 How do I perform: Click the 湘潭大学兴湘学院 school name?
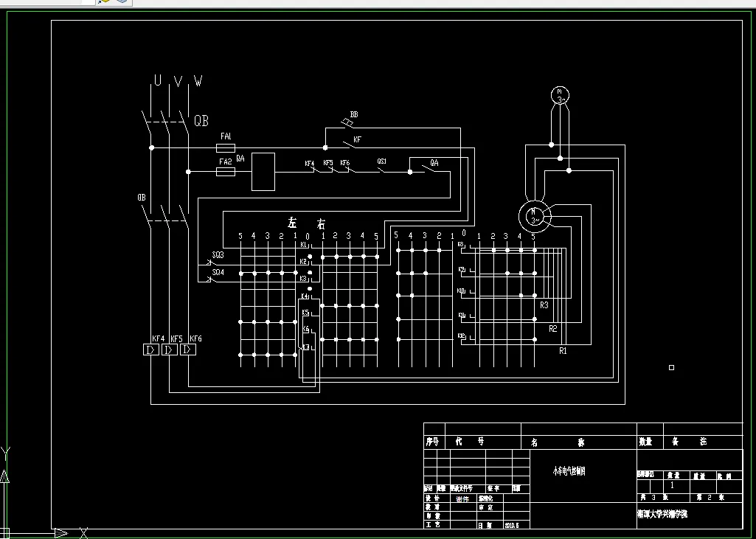coord(662,515)
